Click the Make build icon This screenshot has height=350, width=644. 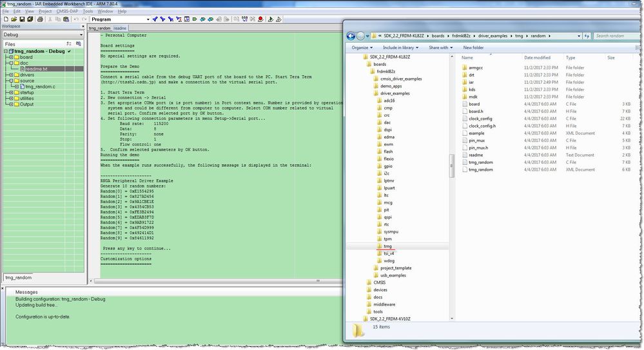[244, 19]
